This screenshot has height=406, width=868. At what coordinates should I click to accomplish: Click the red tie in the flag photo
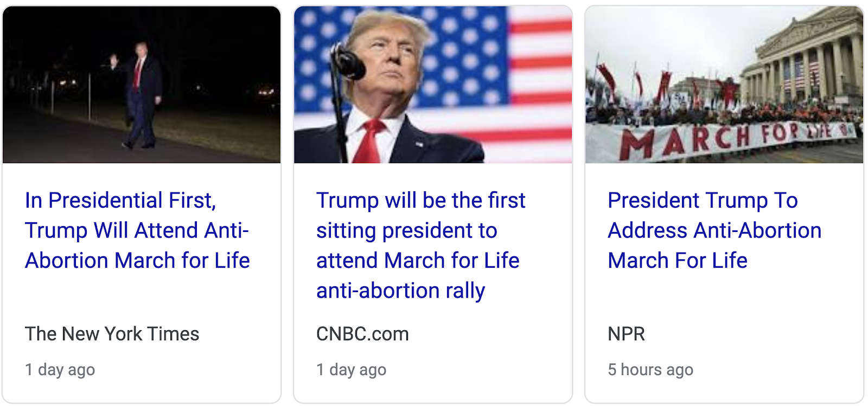(369, 142)
